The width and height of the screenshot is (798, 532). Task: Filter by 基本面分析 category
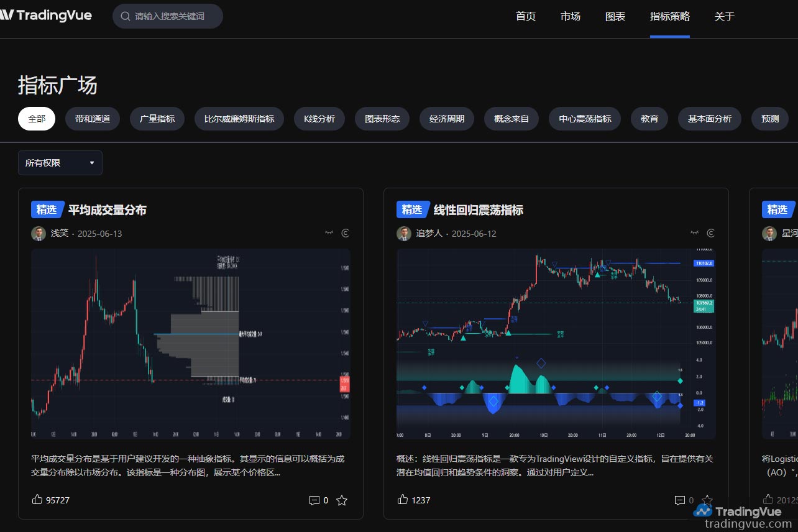710,119
